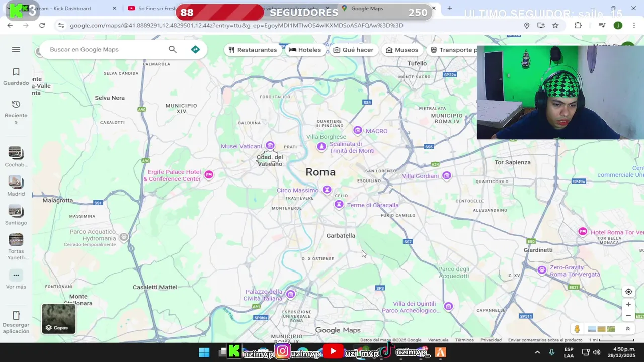Click the search magnifier icon
Screen dimensions: 644x362
[173, 49]
